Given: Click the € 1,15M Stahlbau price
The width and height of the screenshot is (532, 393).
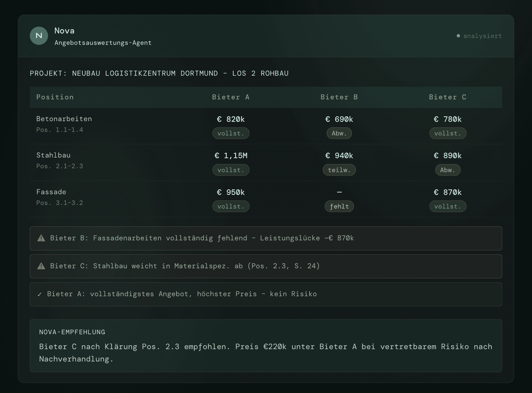Looking at the screenshot, I should 231,156.
